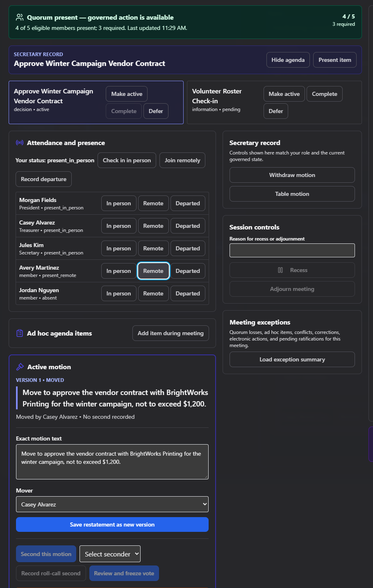The height and width of the screenshot is (588, 373).
Task: Add an item during the meeting
Action: [x=171, y=333]
